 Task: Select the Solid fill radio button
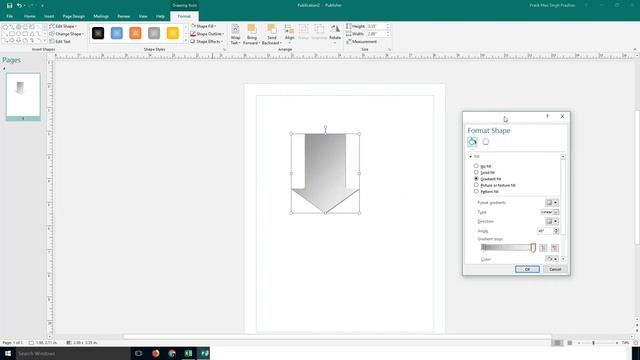(x=476, y=172)
